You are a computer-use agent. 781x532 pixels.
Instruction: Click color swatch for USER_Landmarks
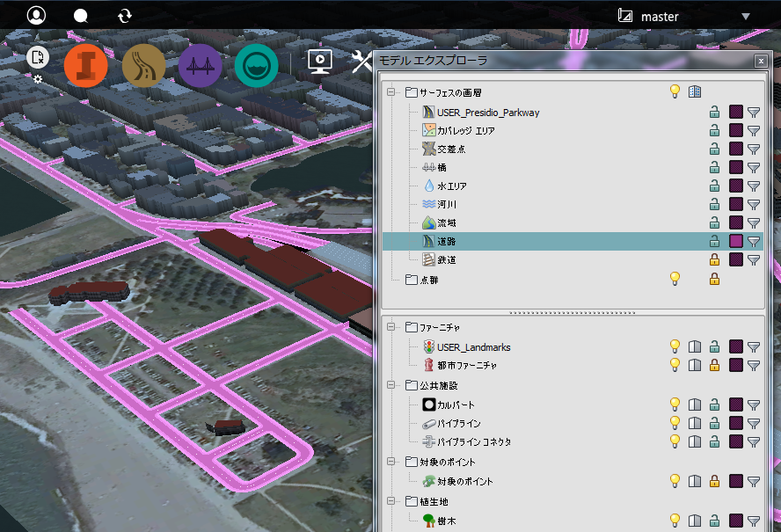tap(736, 346)
